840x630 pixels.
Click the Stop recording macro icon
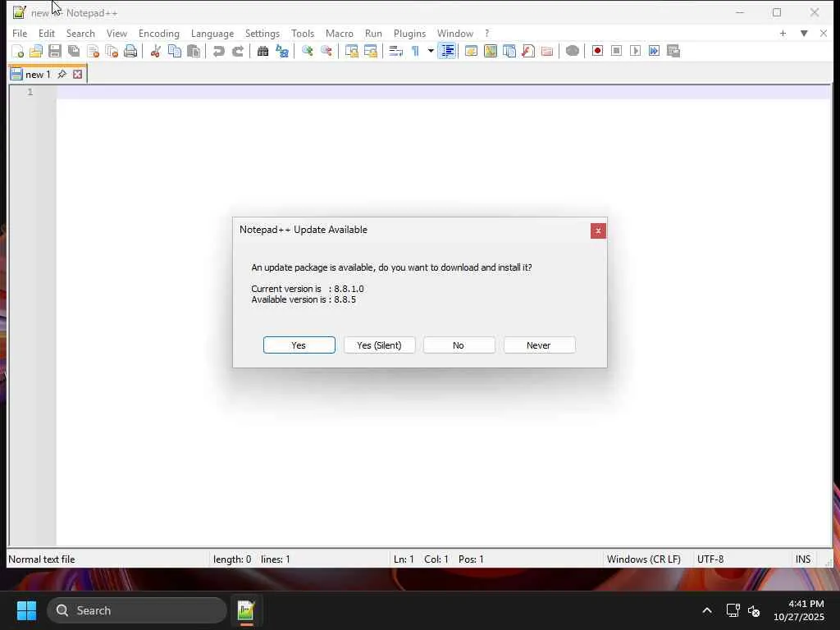[x=616, y=51]
